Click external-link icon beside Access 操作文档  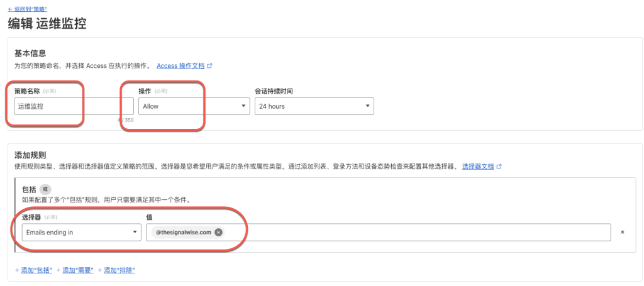click(x=210, y=65)
